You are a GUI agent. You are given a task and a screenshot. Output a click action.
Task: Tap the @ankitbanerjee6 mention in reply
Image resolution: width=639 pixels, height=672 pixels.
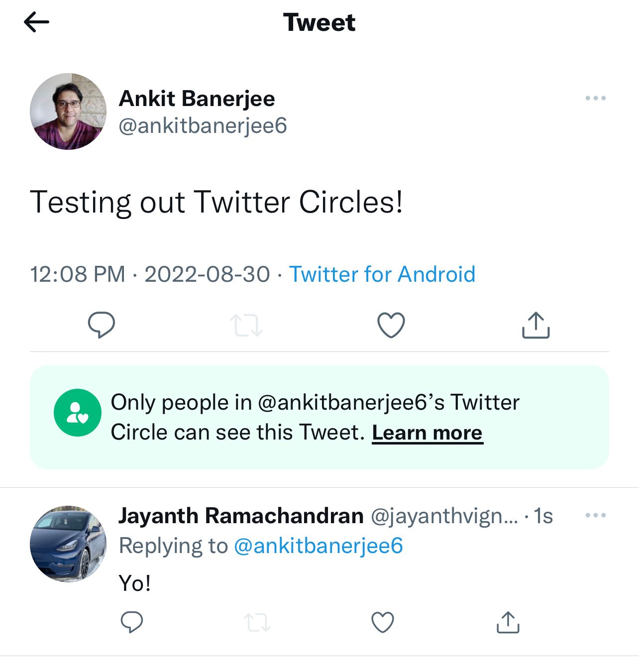point(318,546)
